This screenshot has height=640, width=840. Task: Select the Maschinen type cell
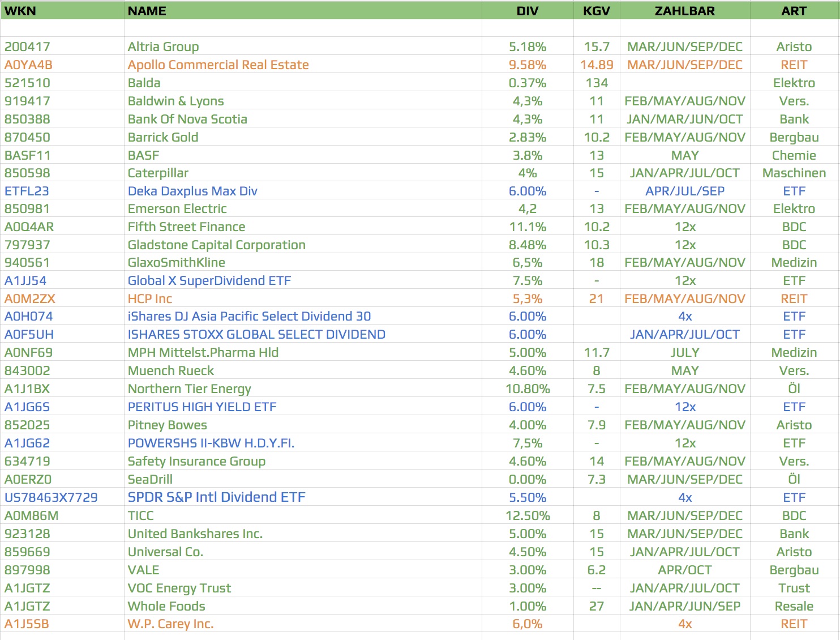tap(794, 173)
